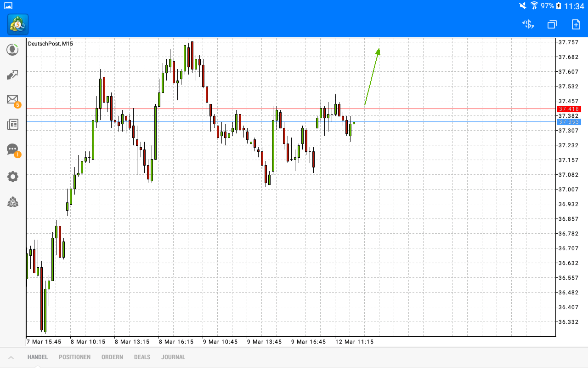Viewport: 588px width, 368px height.
Task: Open the trading operations dollar icon
Action: point(528,24)
